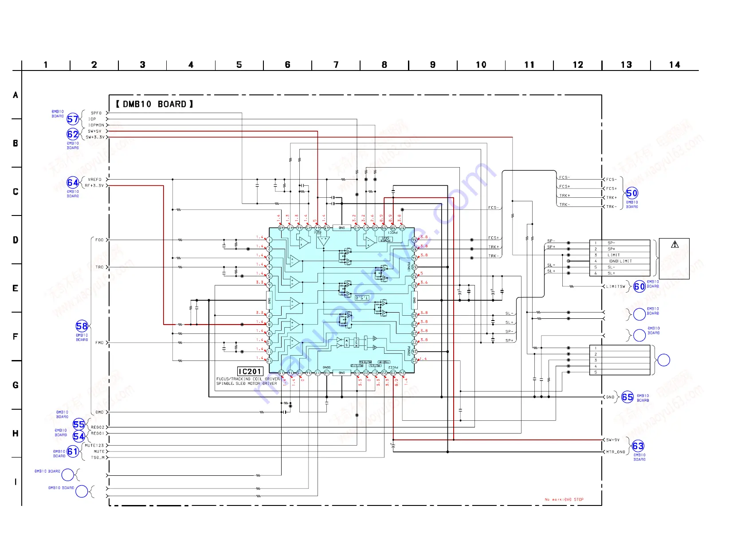The height and width of the screenshot is (560, 745).
Task: Select circled connector number 64
Action: coord(73,183)
